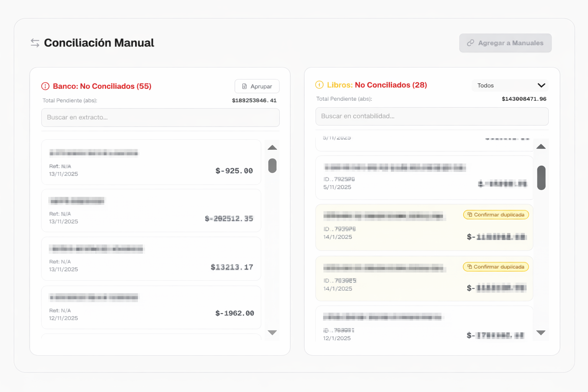Click the swap arrows icon beside Conciliación Manual
The height and width of the screenshot is (392, 588).
click(x=35, y=43)
